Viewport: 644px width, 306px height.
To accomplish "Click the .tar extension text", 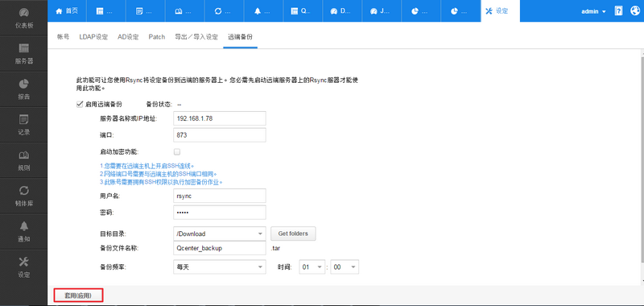I will coord(275,248).
